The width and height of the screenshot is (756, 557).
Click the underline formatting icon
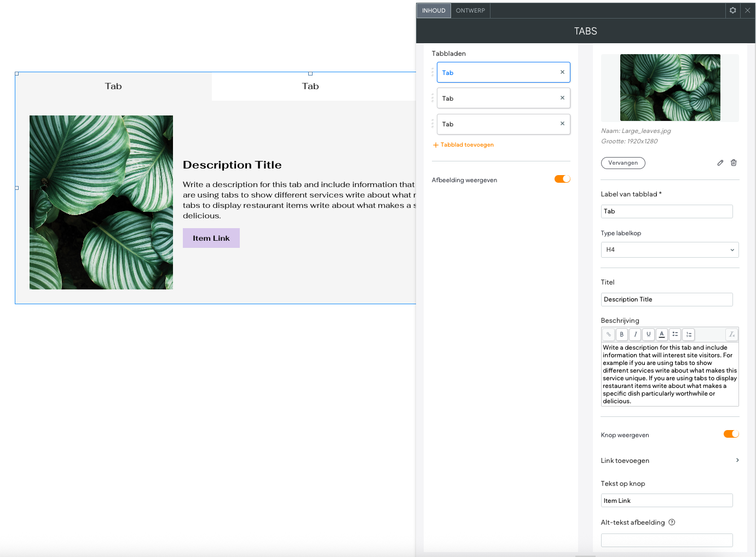648,334
